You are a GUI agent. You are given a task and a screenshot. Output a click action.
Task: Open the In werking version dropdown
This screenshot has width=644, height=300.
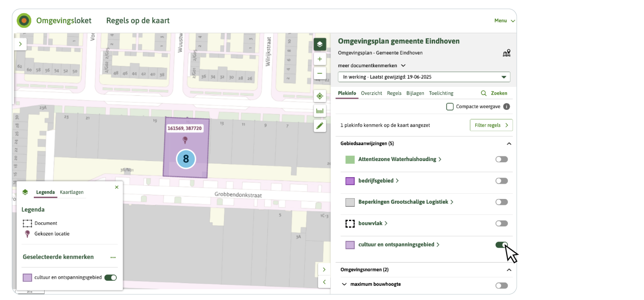coord(424,77)
